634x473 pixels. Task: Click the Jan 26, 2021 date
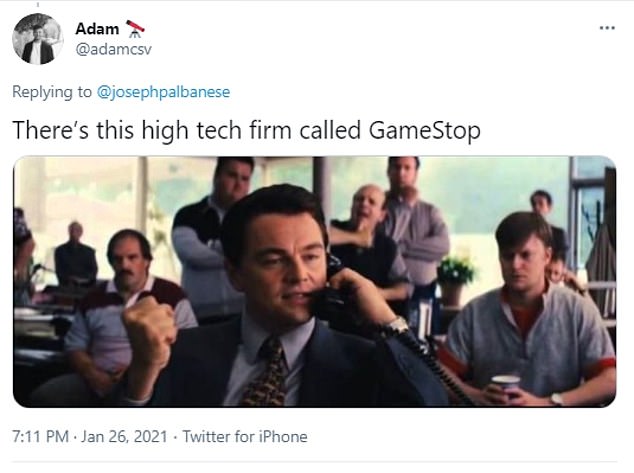(124, 437)
